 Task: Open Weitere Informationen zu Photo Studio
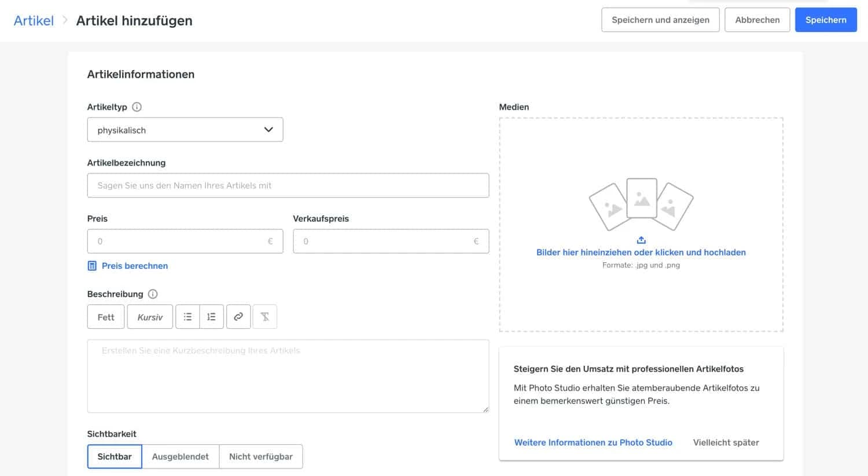click(593, 442)
